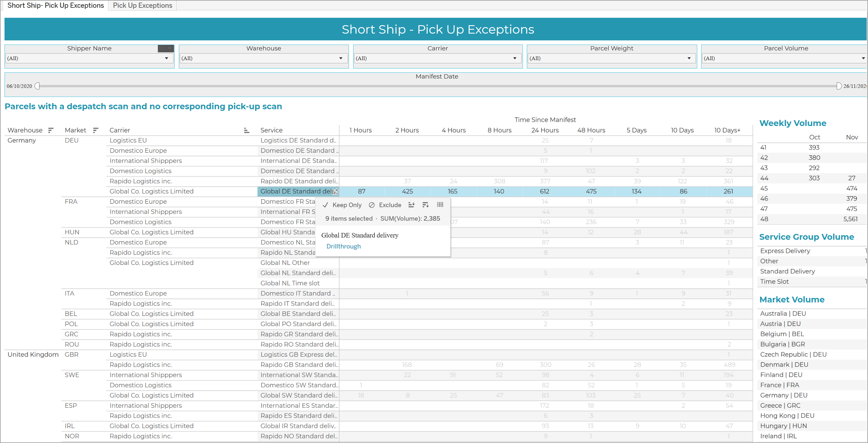This screenshot has height=443, width=868.
Task: Click Ireland | IRL market row
Action: pos(778,436)
